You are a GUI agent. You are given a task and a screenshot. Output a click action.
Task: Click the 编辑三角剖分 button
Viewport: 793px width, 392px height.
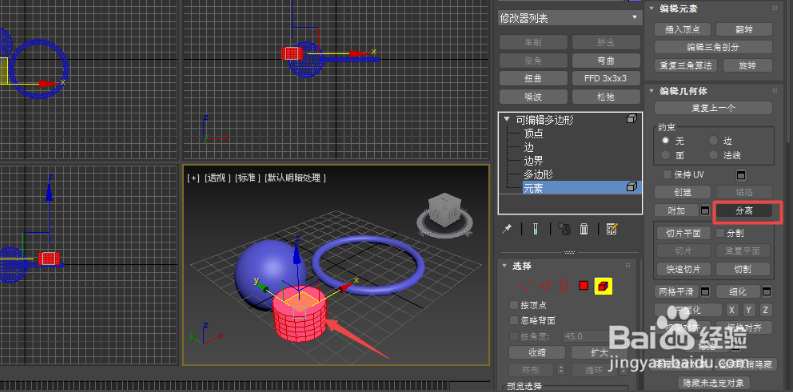(713, 48)
